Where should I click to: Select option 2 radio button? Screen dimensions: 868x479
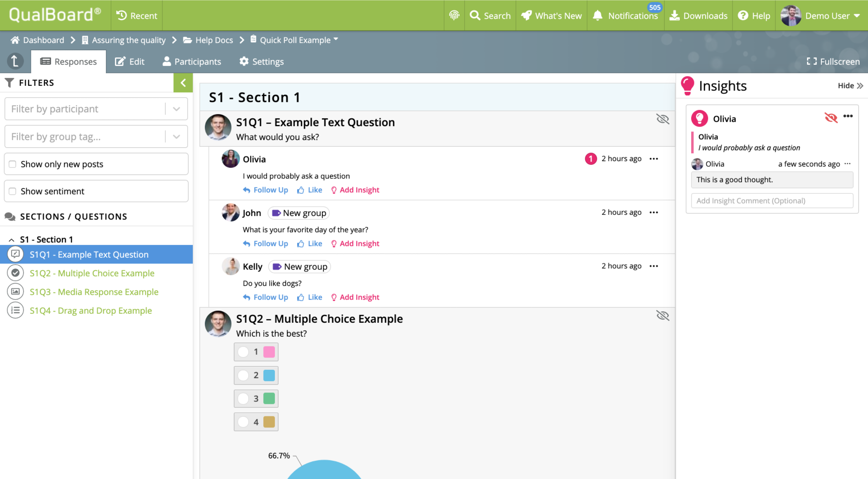[x=244, y=375]
